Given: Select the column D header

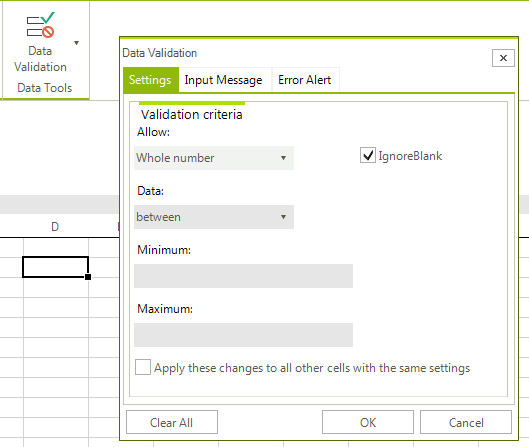Looking at the screenshot, I should [55, 226].
